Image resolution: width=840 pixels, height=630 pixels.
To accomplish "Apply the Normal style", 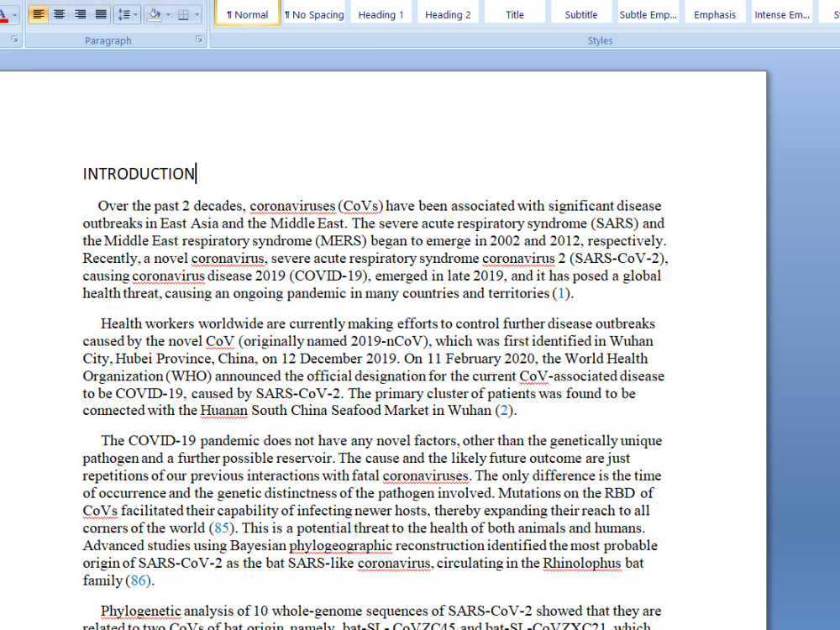I will [x=248, y=13].
